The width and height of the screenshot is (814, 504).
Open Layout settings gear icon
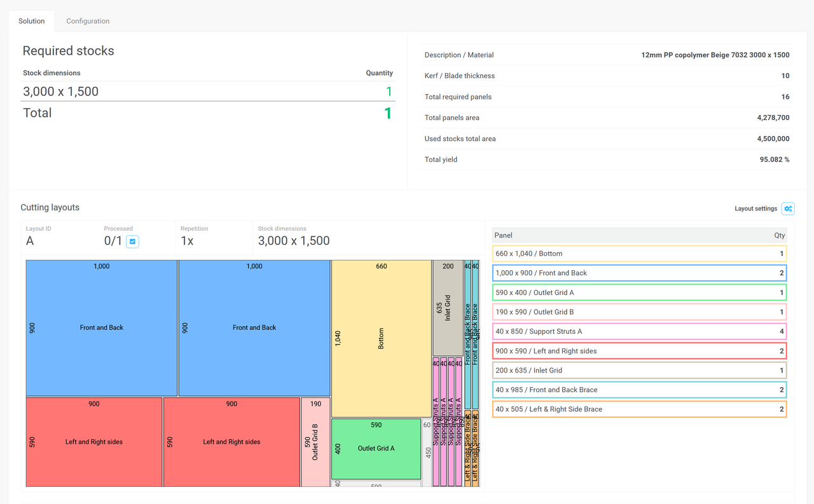(788, 208)
